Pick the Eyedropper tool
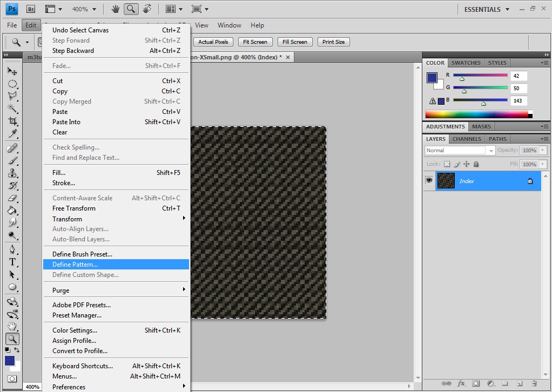 pyautogui.click(x=12, y=134)
